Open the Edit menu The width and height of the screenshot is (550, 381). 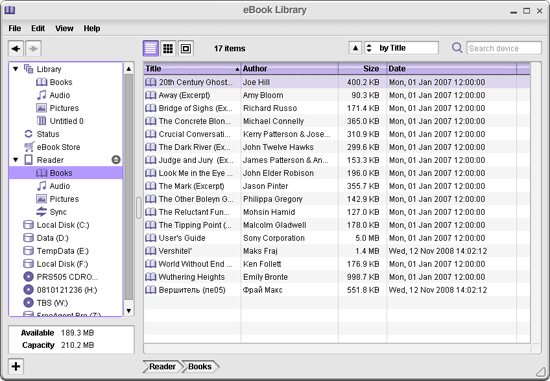coord(38,28)
